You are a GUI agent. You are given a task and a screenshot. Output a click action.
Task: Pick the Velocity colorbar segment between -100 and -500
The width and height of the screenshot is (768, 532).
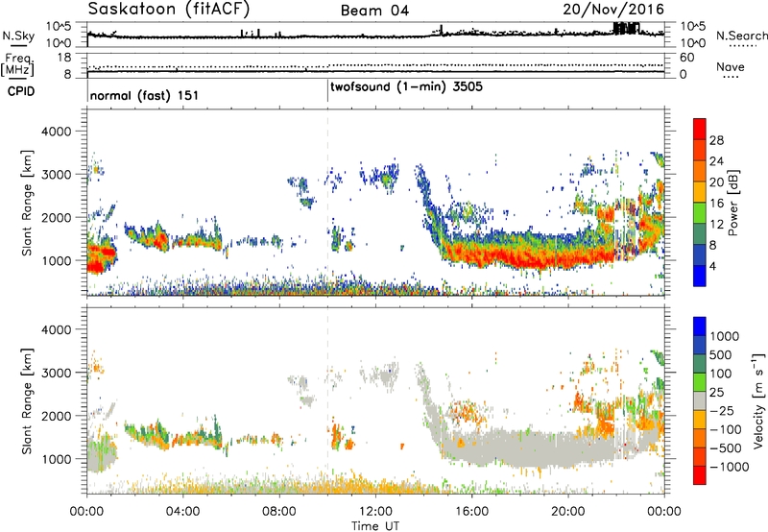point(700,438)
